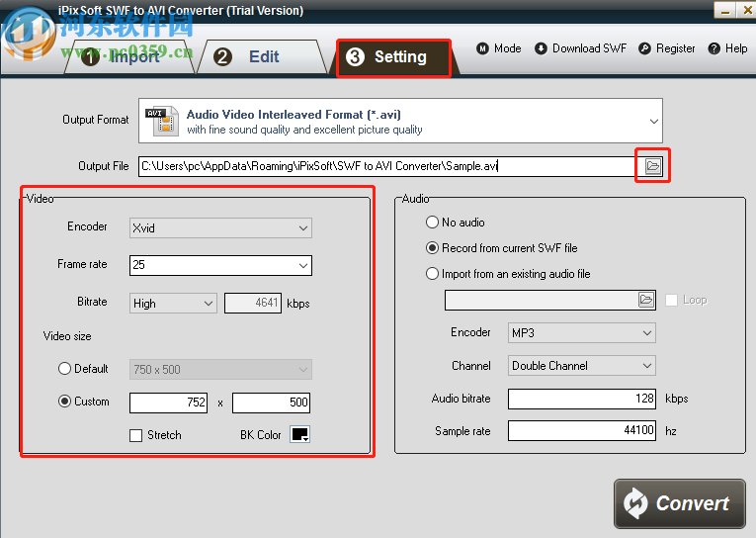Select Default video size option
The height and width of the screenshot is (538, 756).
(64, 369)
